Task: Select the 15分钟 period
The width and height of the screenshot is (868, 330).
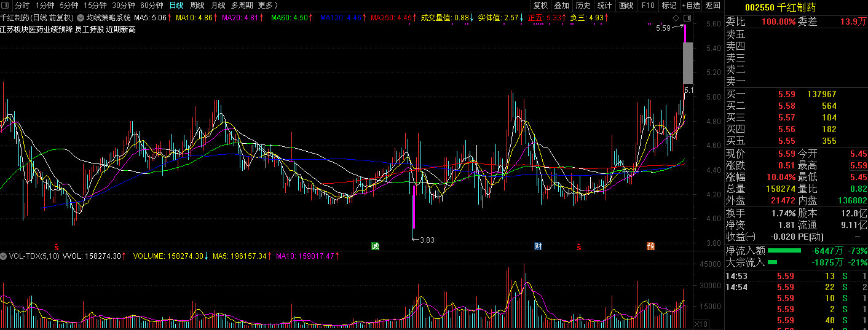Action: pyautogui.click(x=95, y=6)
